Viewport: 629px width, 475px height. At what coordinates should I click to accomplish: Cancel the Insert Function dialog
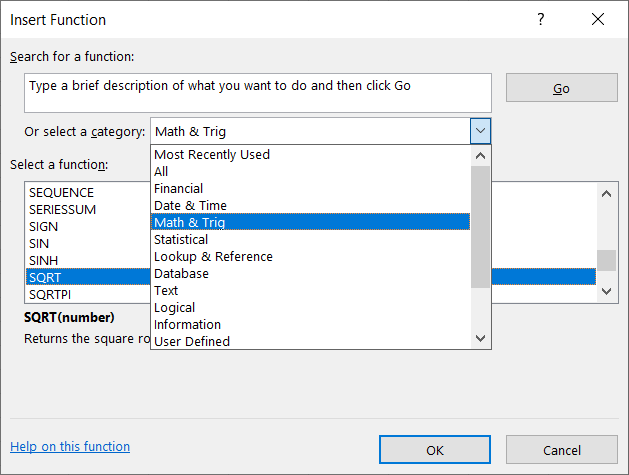pyautogui.click(x=561, y=450)
